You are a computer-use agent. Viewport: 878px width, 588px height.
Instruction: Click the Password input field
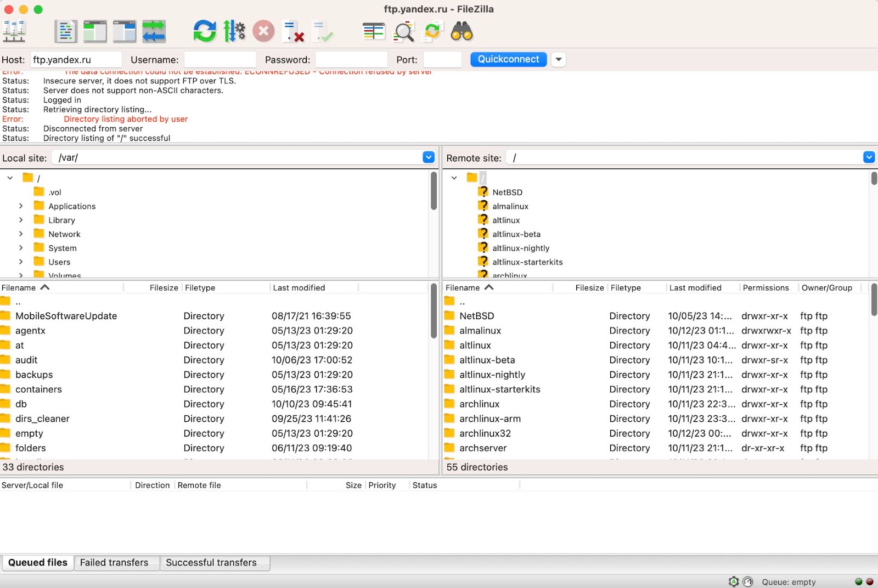pos(352,59)
